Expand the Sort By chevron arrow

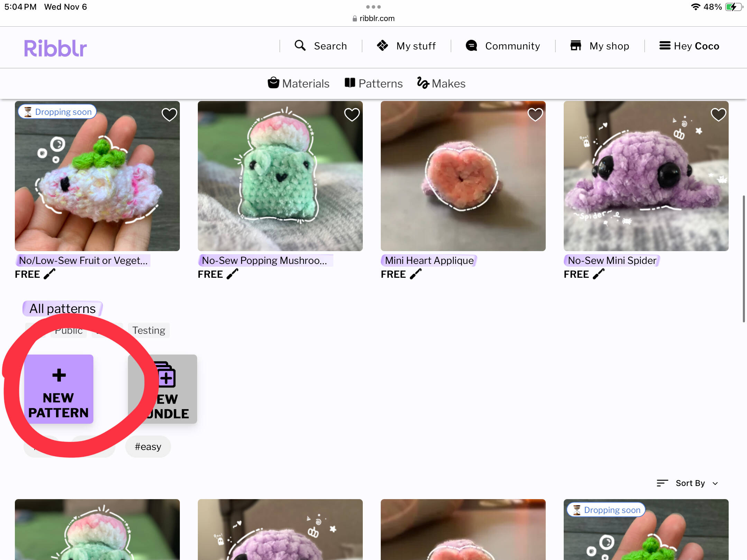[715, 484]
